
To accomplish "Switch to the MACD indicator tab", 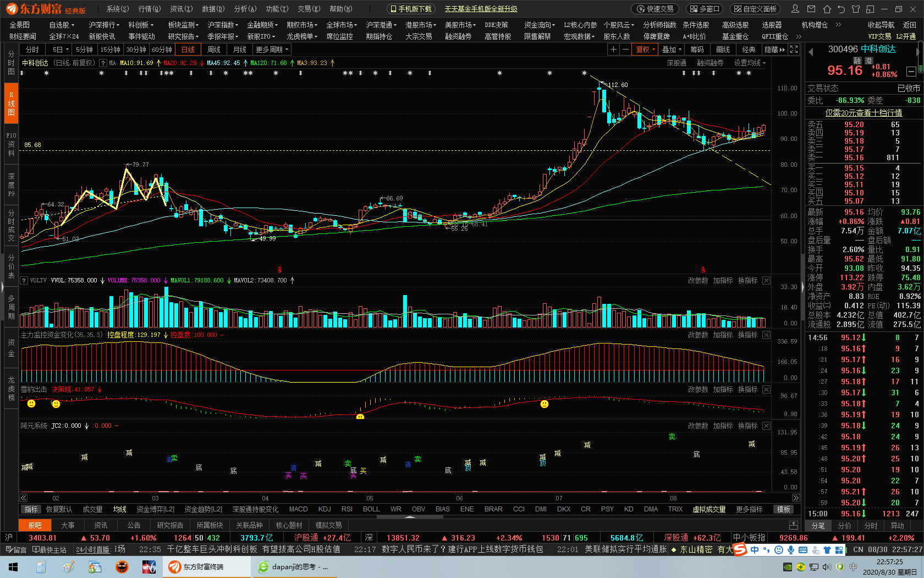I will click(298, 509).
